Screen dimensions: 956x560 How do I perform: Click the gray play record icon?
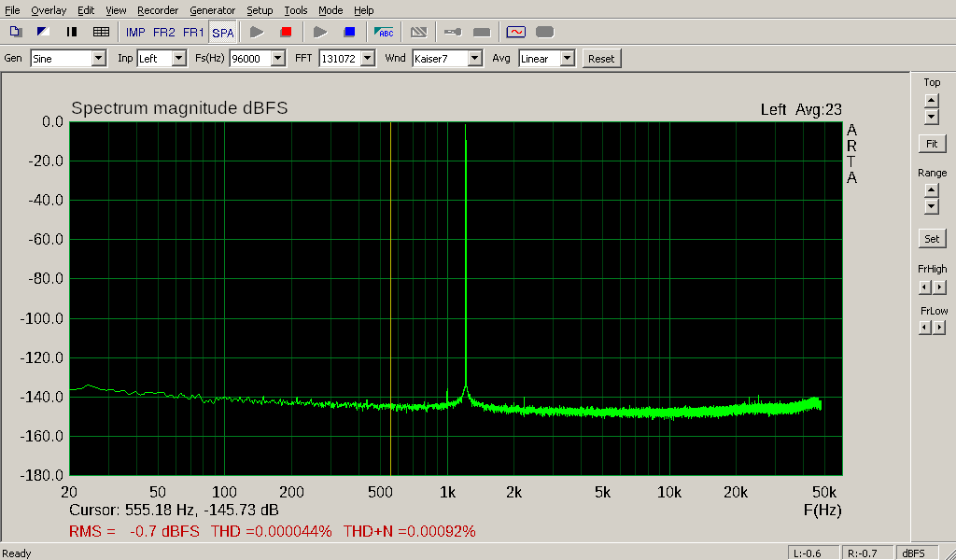257,32
